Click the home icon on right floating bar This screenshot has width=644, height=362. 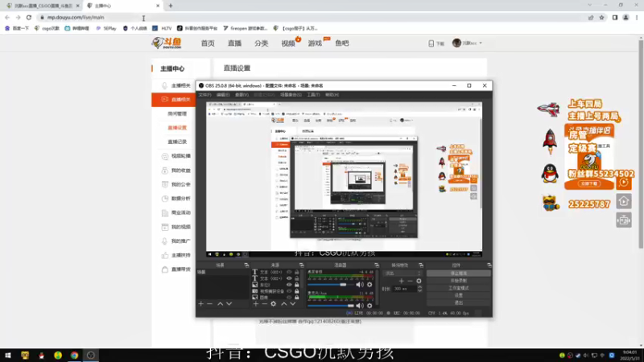tap(624, 202)
